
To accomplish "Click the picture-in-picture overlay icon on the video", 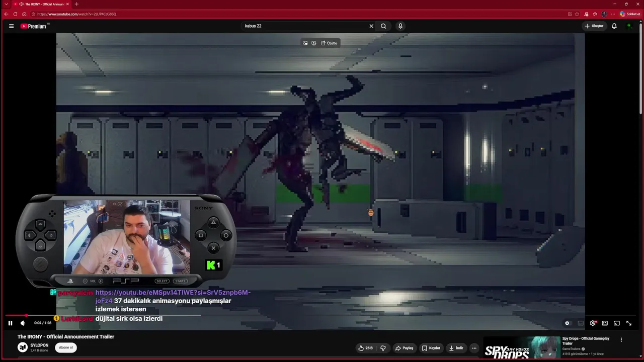I will click(x=305, y=43).
